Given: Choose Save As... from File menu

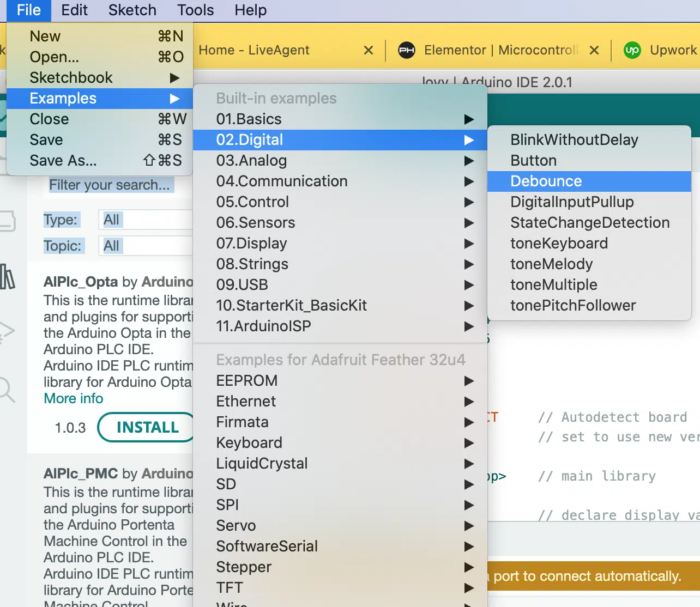Looking at the screenshot, I should [100, 161].
